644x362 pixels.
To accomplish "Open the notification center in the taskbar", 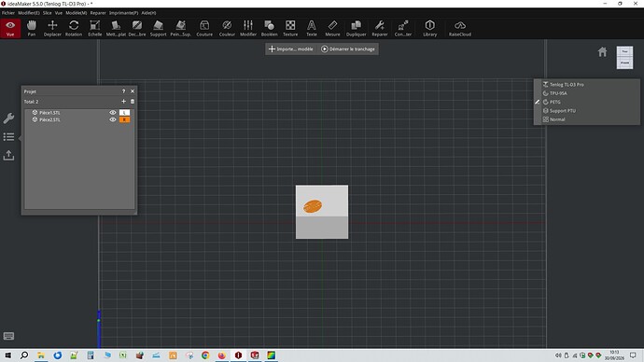I will tap(633, 355).
